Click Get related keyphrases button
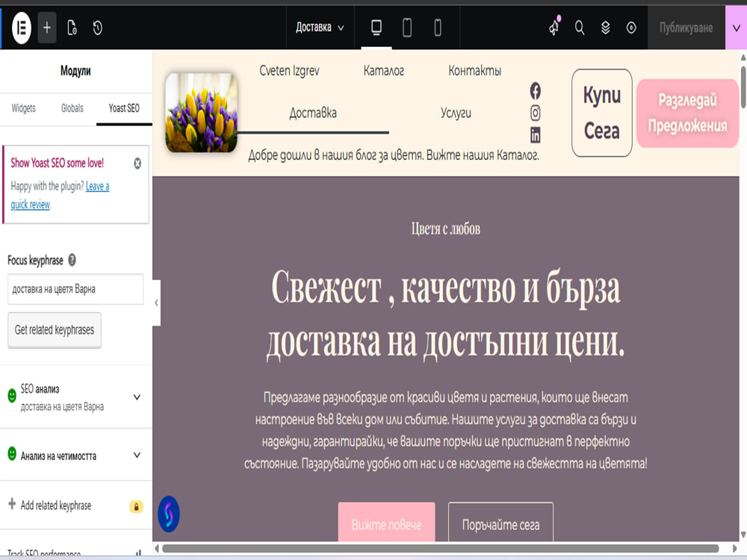 coord(55,330)
